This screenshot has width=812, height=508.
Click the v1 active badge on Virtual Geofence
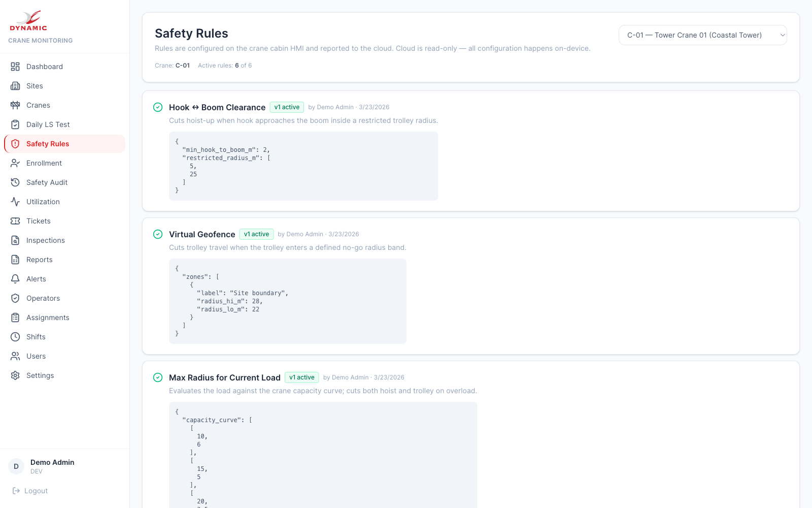pos(256,234)
